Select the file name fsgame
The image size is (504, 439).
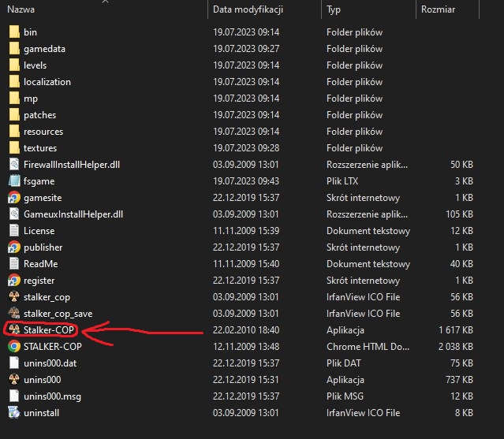[39, 181]
